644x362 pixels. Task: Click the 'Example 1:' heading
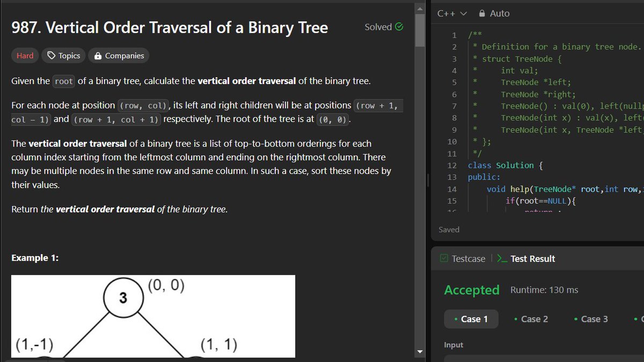click(35, 258)
